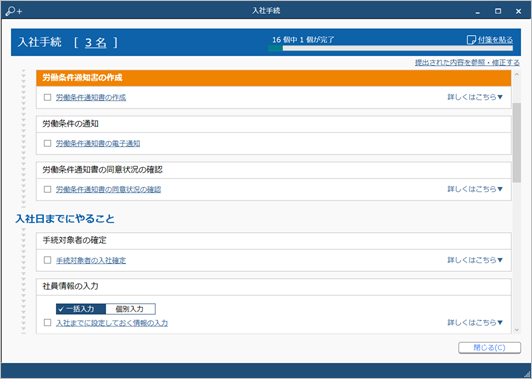This screenshot has height=379, width=532.
Task: Select the 一括入力 toggle option
Action: click(81, 309)
